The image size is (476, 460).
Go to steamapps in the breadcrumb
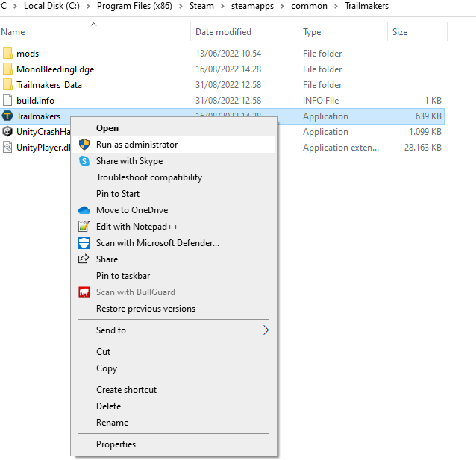[252, 6]
